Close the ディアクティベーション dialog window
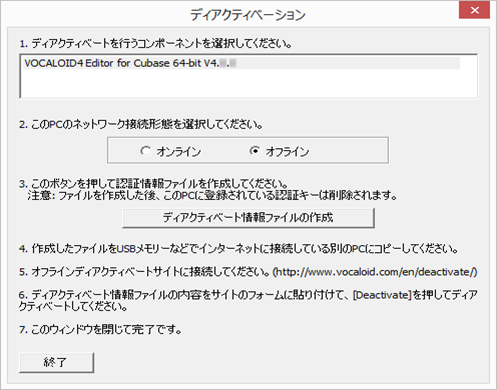Viewport: 497px width, 390px height. (x=474, y=10)
